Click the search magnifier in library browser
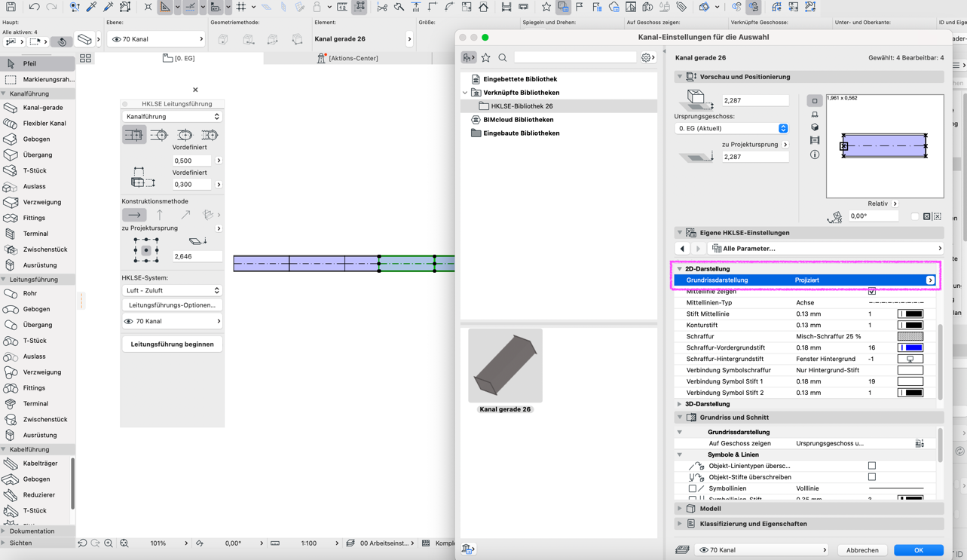 click(x=503, y=57)
